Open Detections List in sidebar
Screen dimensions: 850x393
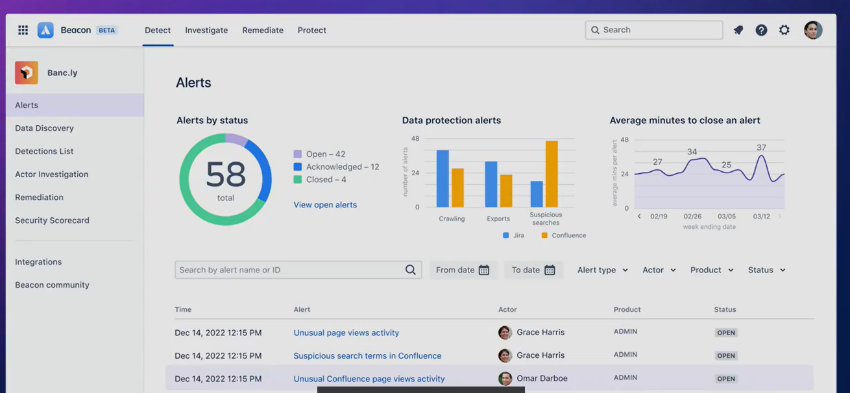44,151
